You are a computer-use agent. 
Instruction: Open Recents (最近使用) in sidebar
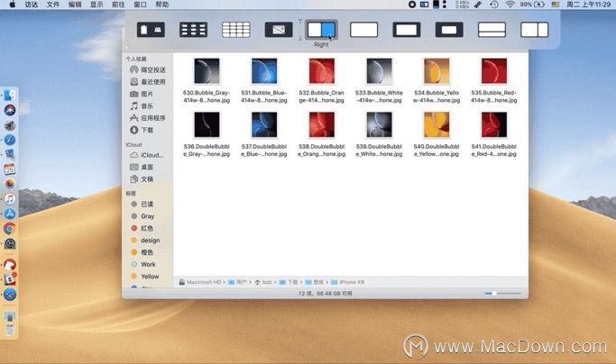148,82
